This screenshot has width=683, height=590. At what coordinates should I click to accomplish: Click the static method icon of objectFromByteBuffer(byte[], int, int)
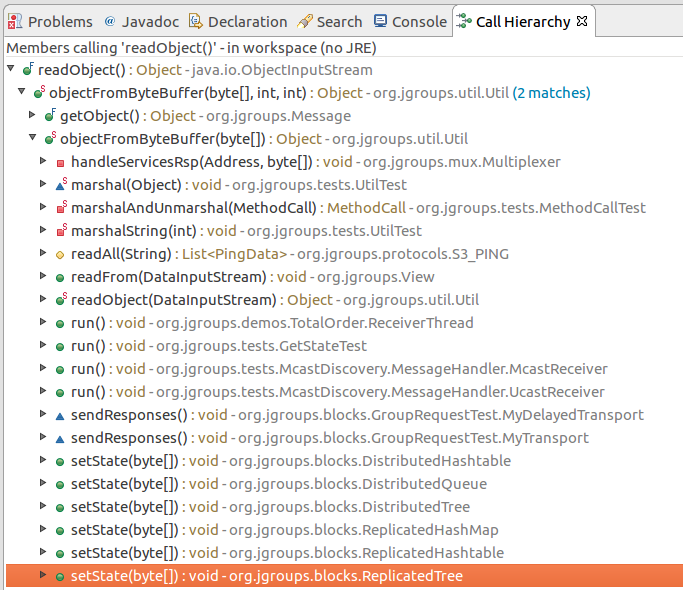pos(39,92)
